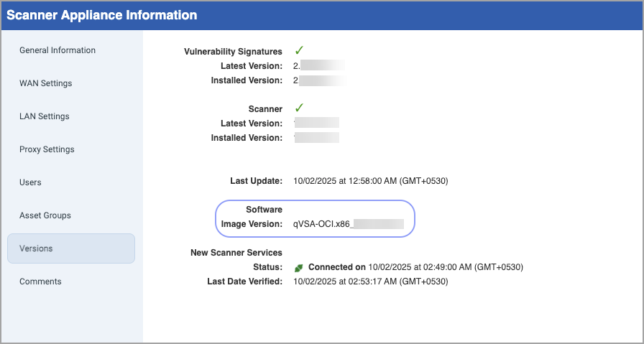
Task: Open Proxy Settings in the sidebar
Action: [x=47, y=149]
